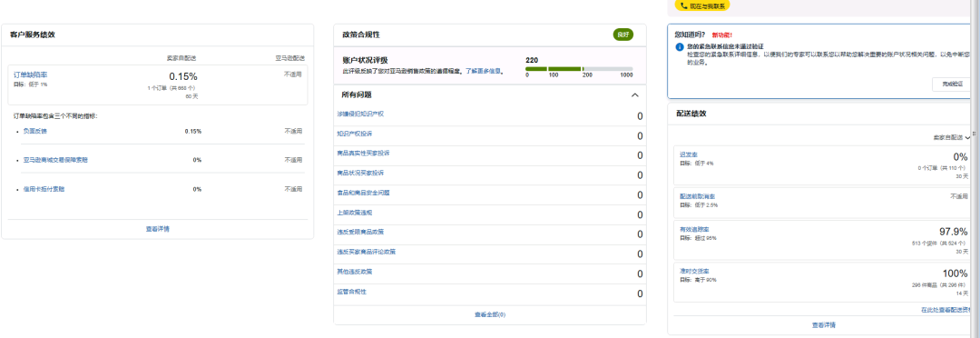Click the 账户状况评级 heading
980x338 pixels.
365,60
